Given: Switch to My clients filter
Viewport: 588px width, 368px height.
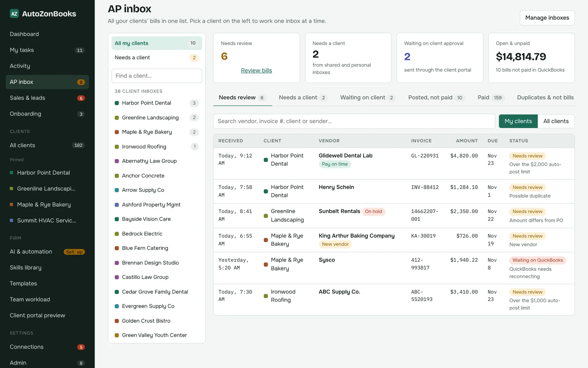Looking at the screenshot, I should coord(518,121).
